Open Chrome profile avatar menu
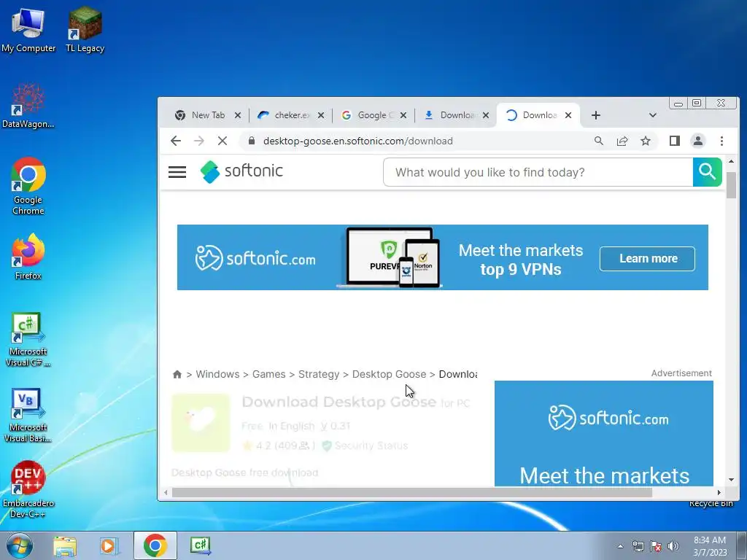Screen dimensions: 747x560 tap(698, 141)
